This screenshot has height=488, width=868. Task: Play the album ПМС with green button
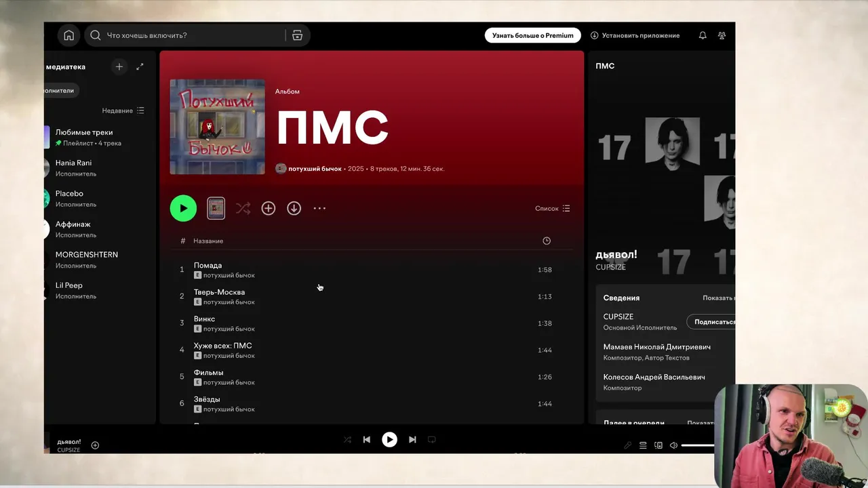(183, 208)
